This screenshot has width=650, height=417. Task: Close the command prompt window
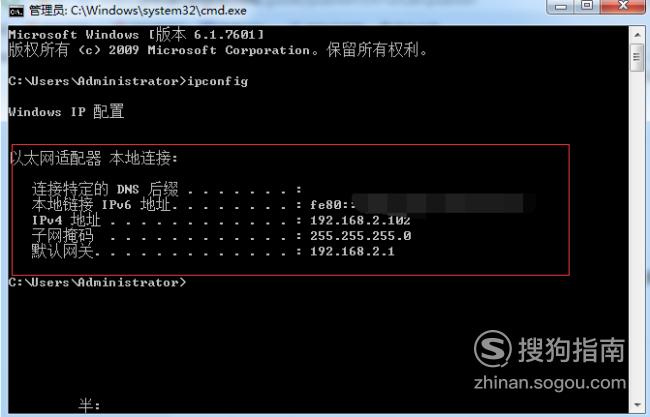[622, 7]
